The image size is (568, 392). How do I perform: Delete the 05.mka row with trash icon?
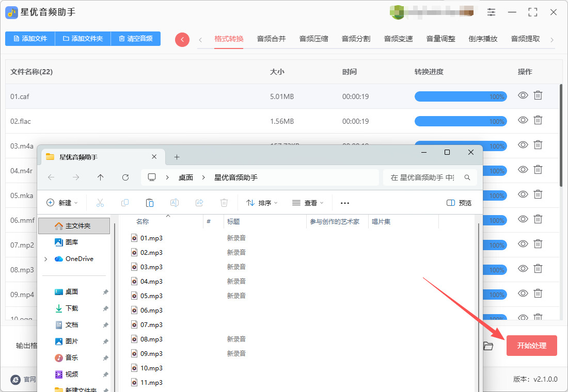click(x=538, y=194)
